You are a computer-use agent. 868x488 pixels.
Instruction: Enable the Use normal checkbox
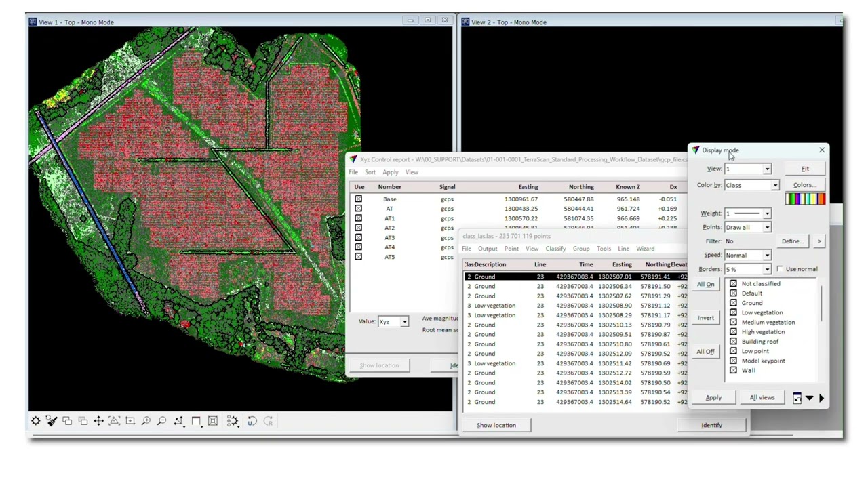[x=780, y=269]
